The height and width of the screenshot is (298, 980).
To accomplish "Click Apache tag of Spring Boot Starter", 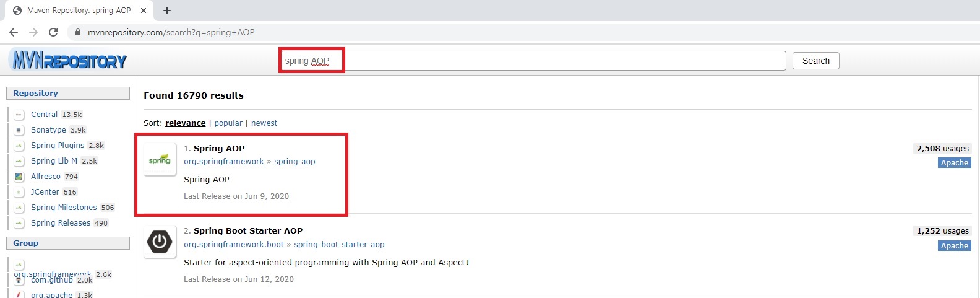I will [954, 246].
